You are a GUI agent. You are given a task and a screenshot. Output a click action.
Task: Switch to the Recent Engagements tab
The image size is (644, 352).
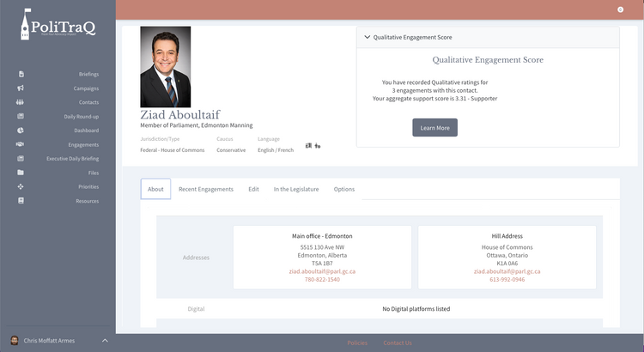[x=205, y=189]
